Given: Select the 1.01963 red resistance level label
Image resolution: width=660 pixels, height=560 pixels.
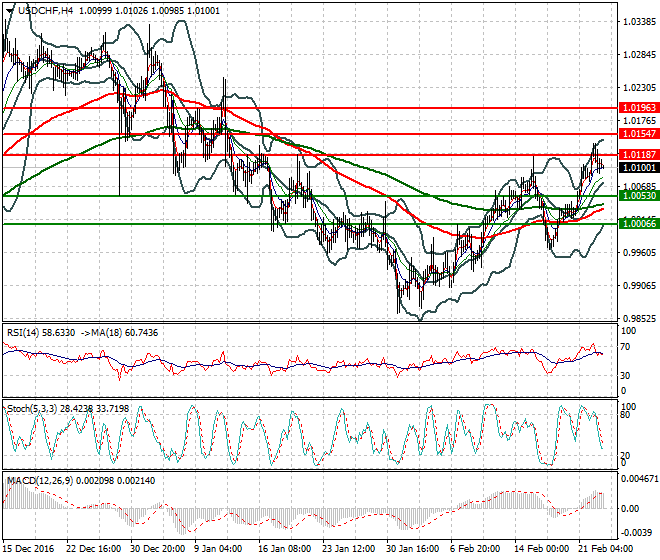Looking at the screenshot, I should coord(639,108).
